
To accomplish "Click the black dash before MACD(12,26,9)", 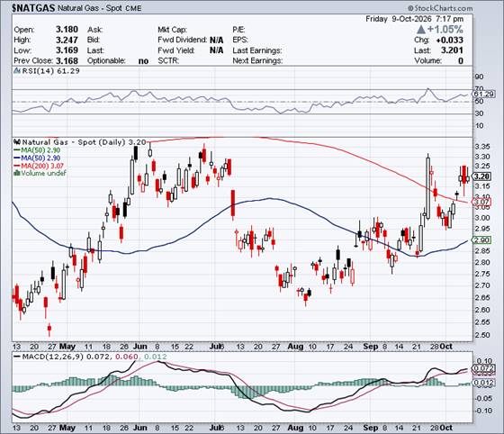I will coord(17,357).
